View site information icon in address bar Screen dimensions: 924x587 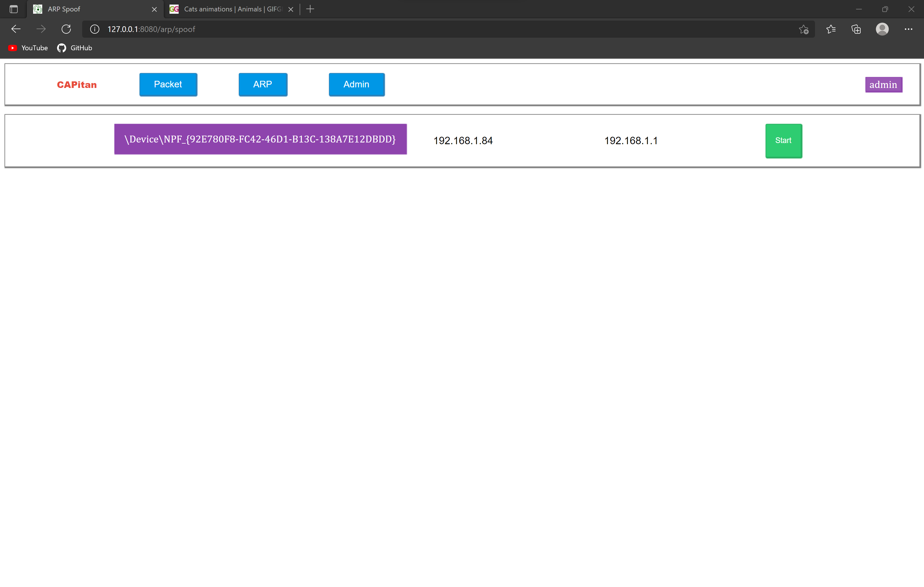coord(94,29)
